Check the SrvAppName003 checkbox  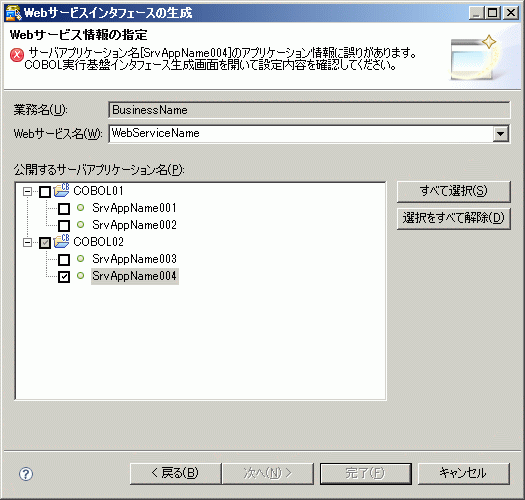64,260
